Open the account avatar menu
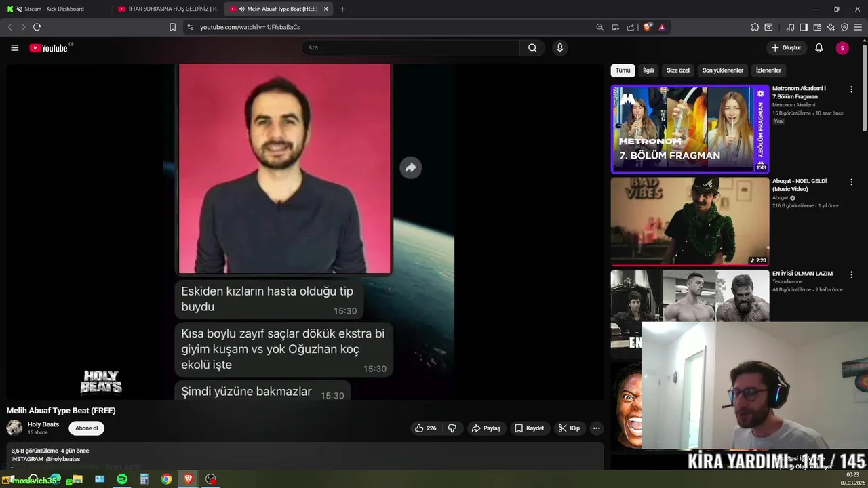The image size is (868, 488). pos(842,47)
